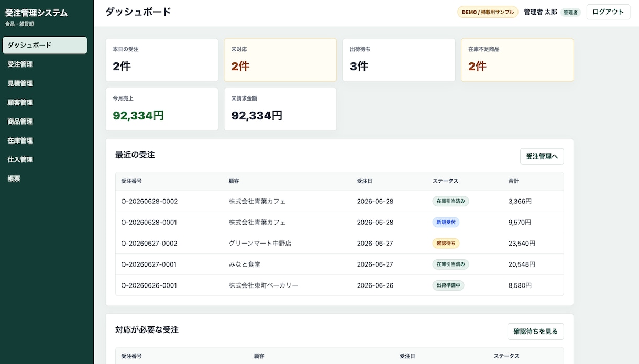Click the 今月売上 card
Viewport: 639px width, 364px height.
pos(162,109)
